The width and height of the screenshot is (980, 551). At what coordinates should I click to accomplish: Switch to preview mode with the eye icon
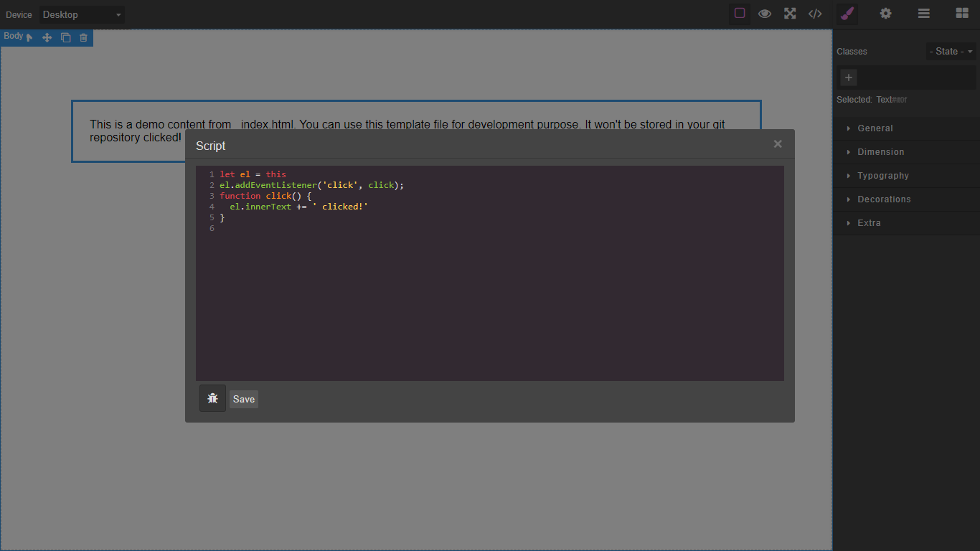pos(764,14)
